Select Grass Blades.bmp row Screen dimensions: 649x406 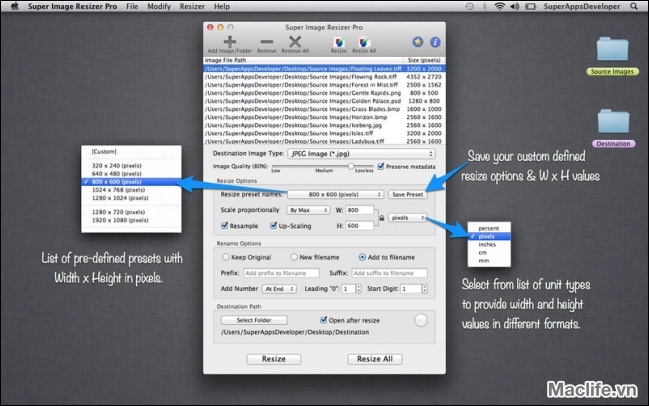(324, 109)
